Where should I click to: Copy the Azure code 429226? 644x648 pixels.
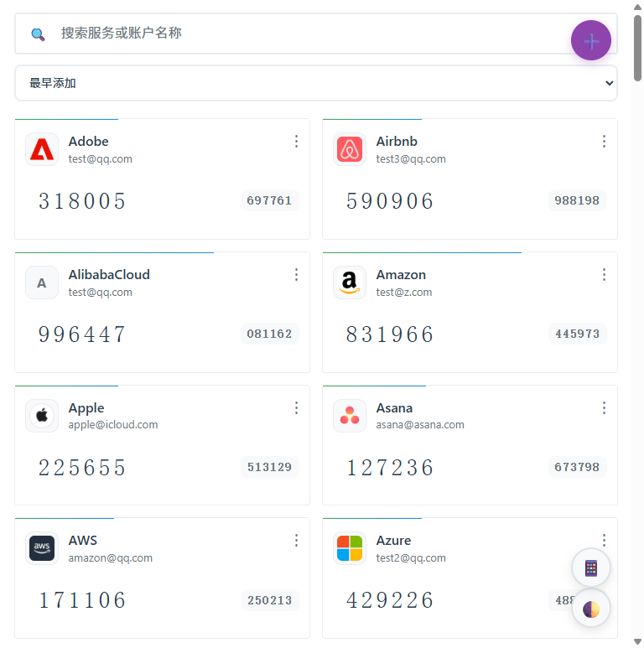(390, 600)
